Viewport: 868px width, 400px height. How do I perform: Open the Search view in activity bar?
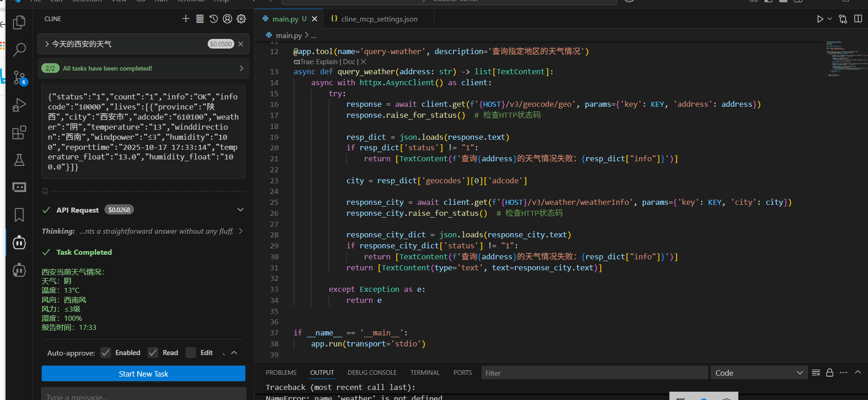pos(19,49)
